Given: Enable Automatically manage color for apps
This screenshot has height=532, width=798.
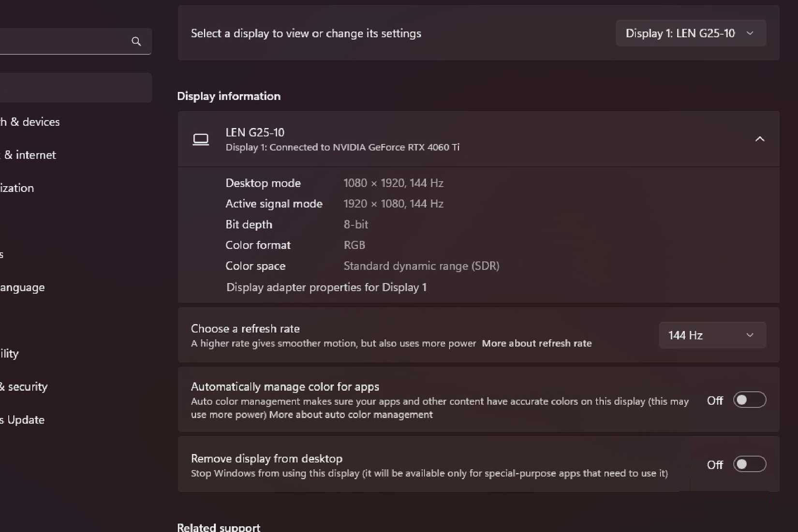Looking at the screenshot, I should click(x=750, y=399).
